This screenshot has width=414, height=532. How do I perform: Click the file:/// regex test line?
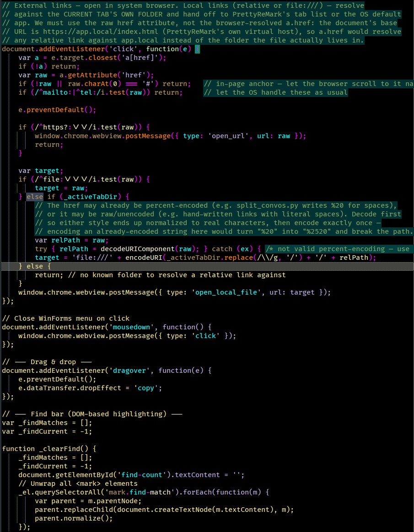click(84, 179)
